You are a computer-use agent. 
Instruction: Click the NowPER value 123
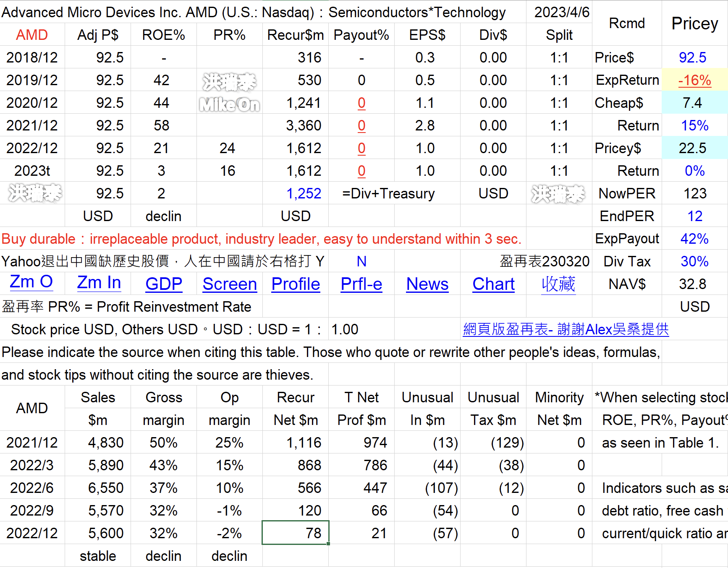pyautogui.click(x=695, y=193)
